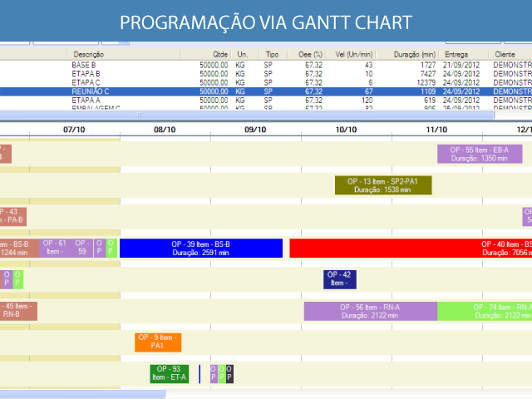Select the 11/10 date header
This screenshot has width=532, height=399.
pos(436,130)
